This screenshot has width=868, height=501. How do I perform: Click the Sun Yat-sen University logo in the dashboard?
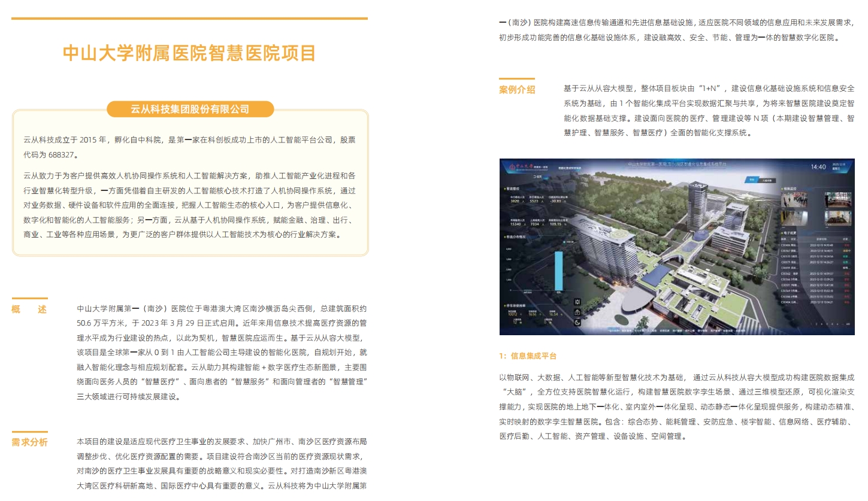pos(528,167)
